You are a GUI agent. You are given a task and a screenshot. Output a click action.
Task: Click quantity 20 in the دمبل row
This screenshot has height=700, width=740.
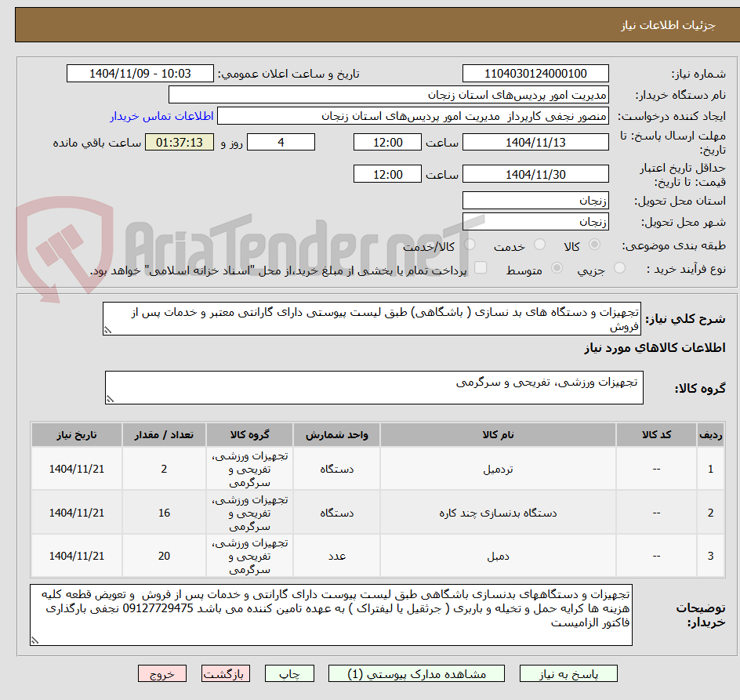(164, 556)
